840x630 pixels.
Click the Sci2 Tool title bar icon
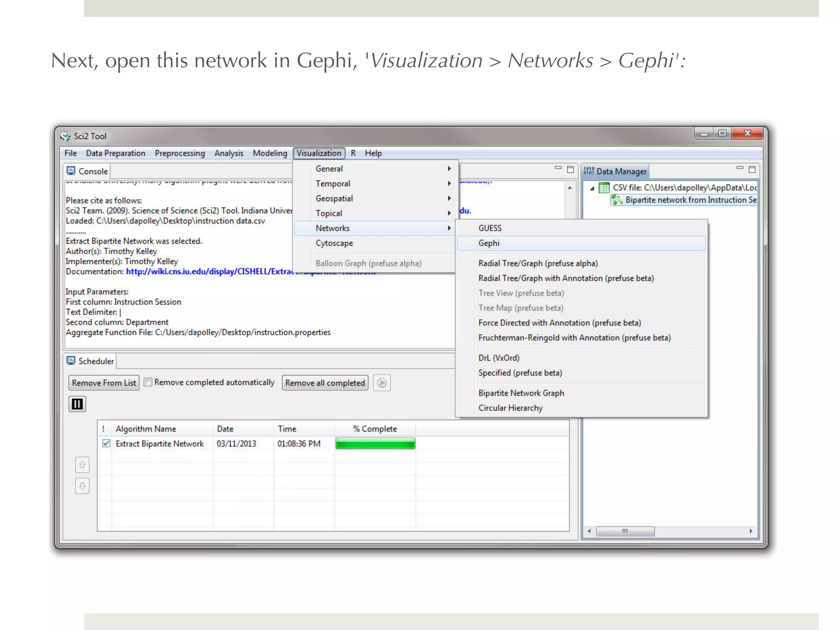(x=66, y=136)
